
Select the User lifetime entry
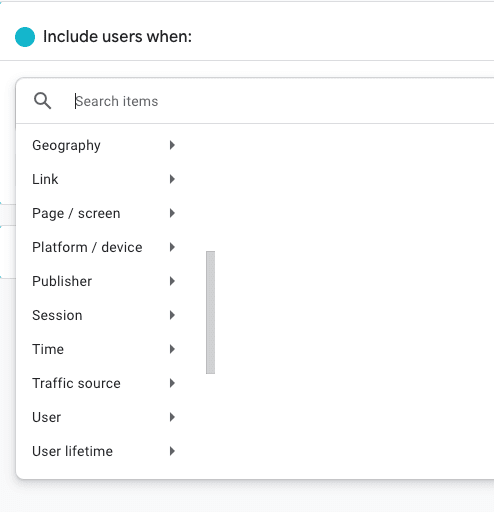[x=104, y=451]
